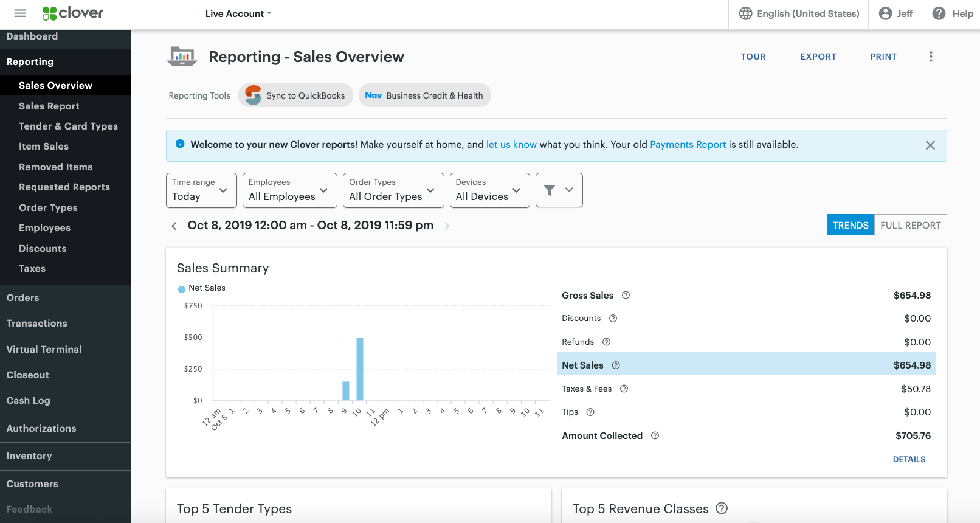Screen dimensions: 980x523
Task: Open the additional filters funnel dropdown
Action: [x=559, y=190]
